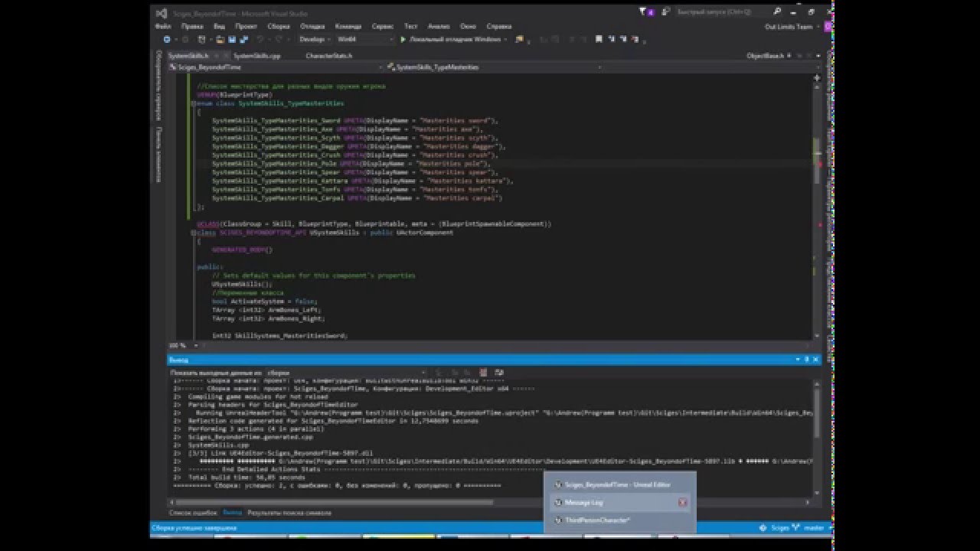Open the Обозреватель серверов side tab
The image size is (980, 551).
click(x=158, y=86)
